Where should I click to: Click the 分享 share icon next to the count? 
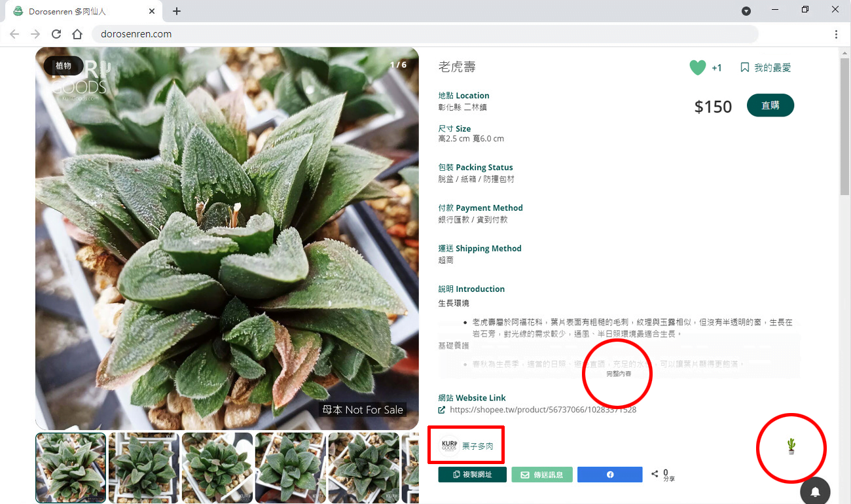tap(655, 475)
